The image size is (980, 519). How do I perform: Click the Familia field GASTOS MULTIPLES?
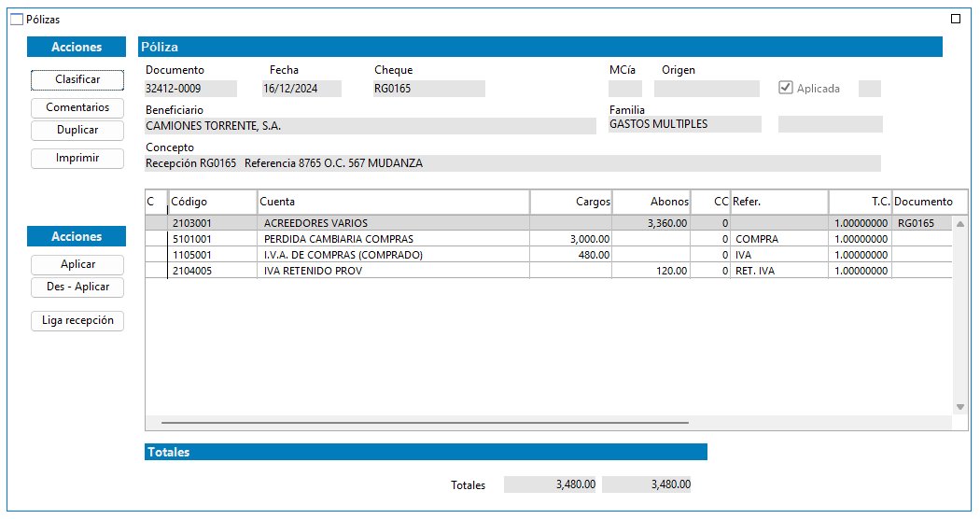pyautogui.click(x=685, y=124)
